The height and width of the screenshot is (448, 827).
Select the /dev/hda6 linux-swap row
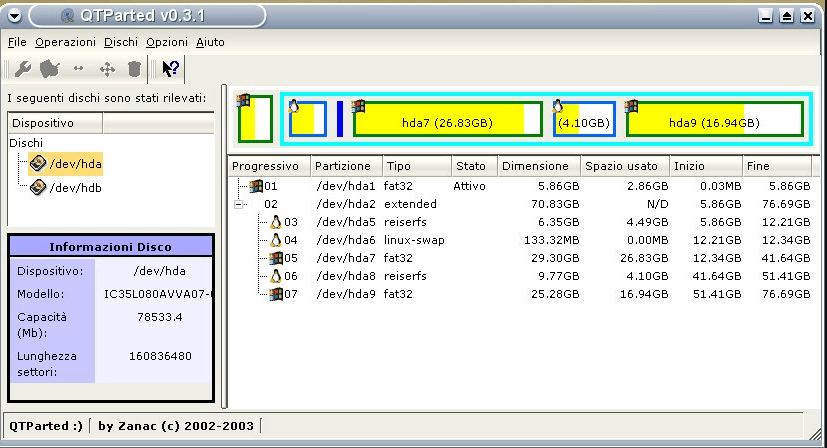(521, 240)
